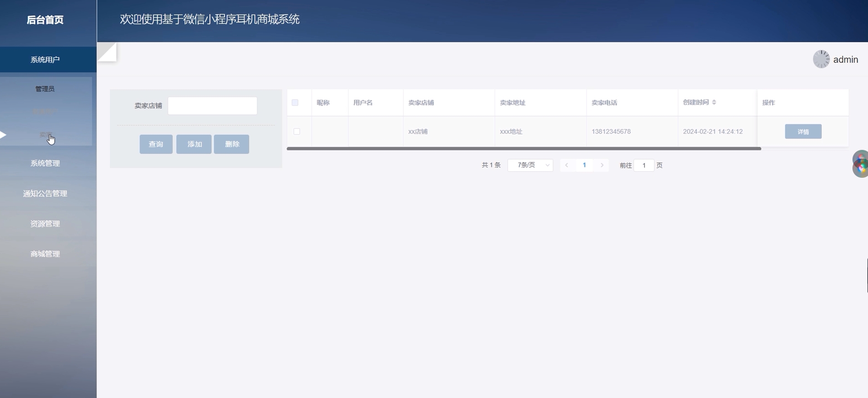Expand the 资源管理 sidebar menu
This screenshot has height=398, width=868.
45,223
